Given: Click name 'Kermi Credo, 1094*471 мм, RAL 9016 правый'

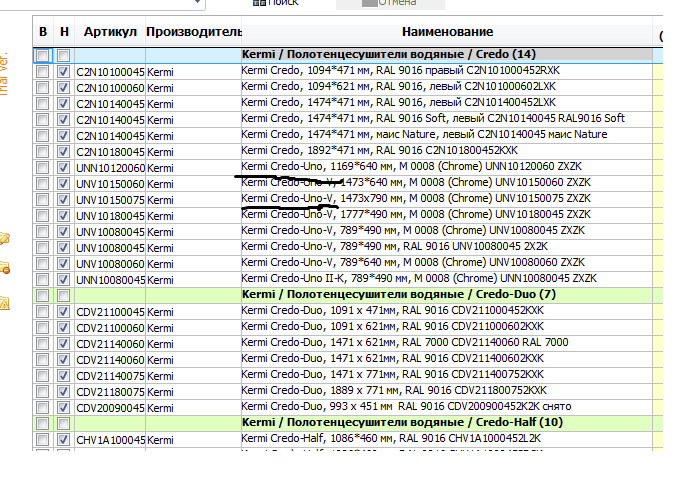Looking at the screenshot, I should (400, 71).
